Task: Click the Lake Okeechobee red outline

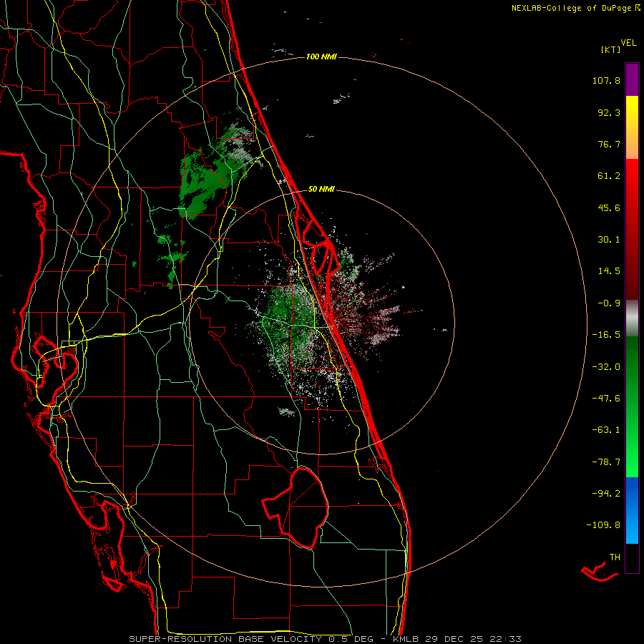Action: [x=296, y=507]
